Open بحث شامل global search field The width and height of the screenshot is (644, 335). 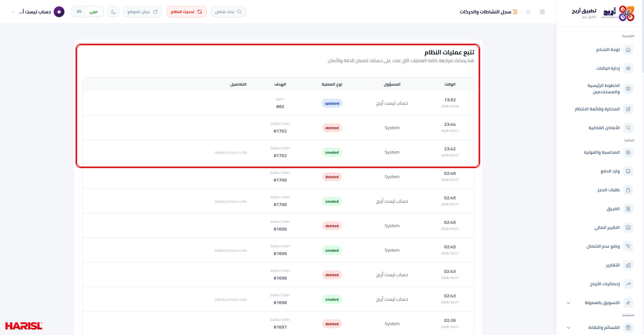point(229,12)
